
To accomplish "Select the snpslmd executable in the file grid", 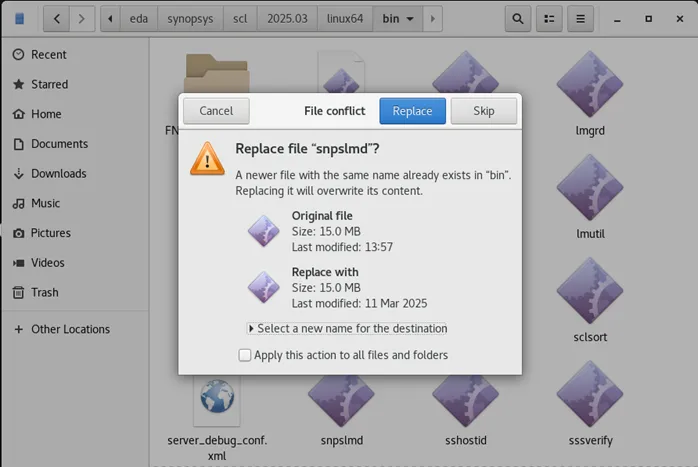I will coord(341,401).
